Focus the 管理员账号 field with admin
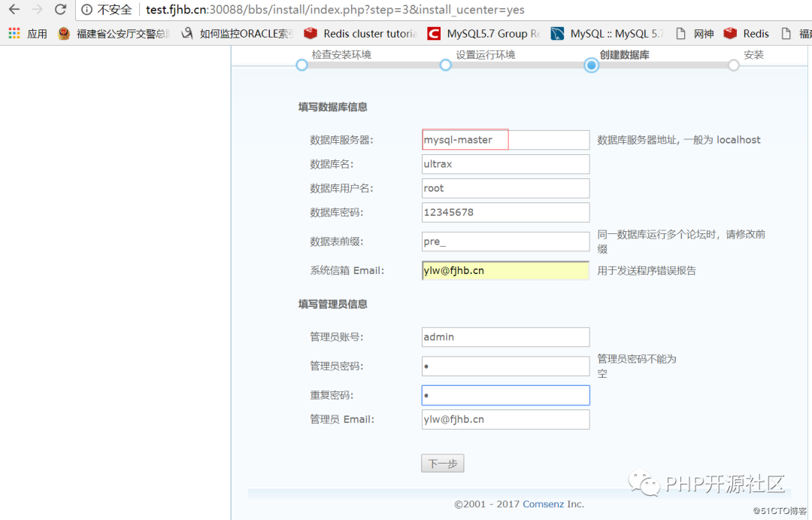This screenshot has height=520, width=812. [505, 337]
